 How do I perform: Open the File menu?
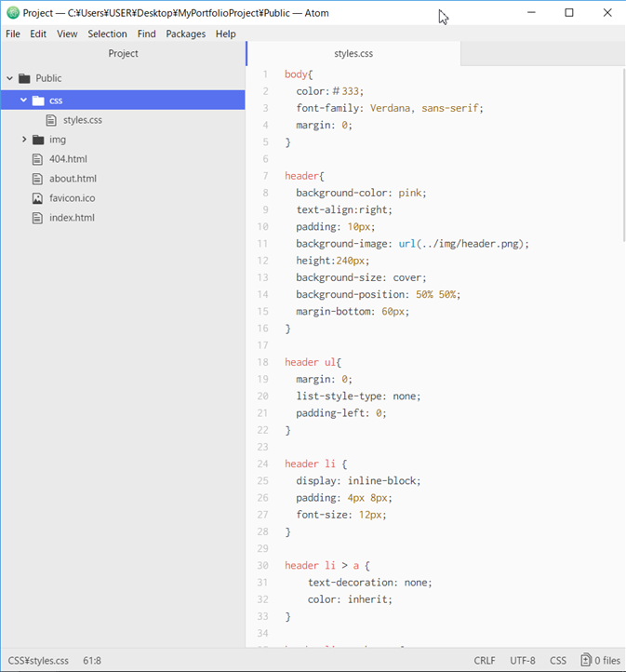point(13,34)
